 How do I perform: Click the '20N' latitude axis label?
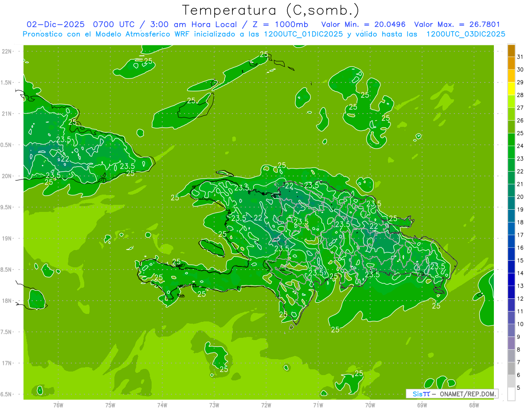pos(7,176)
